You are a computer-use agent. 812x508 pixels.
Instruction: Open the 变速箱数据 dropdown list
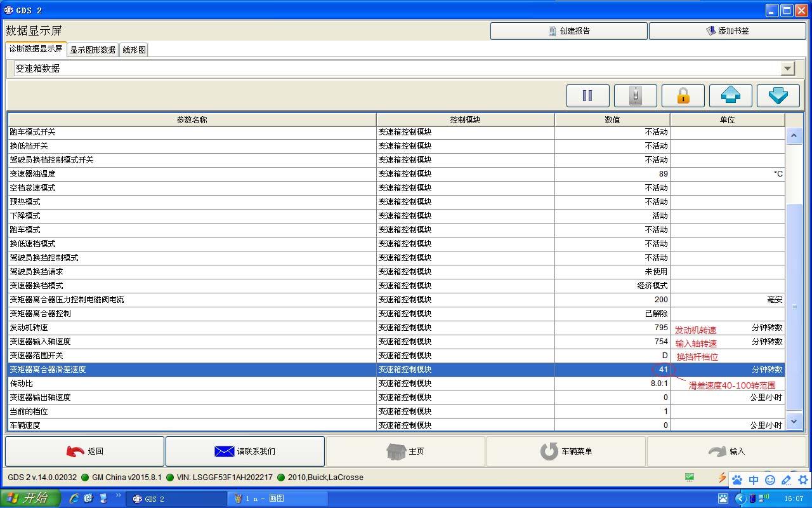click(787, 69)
